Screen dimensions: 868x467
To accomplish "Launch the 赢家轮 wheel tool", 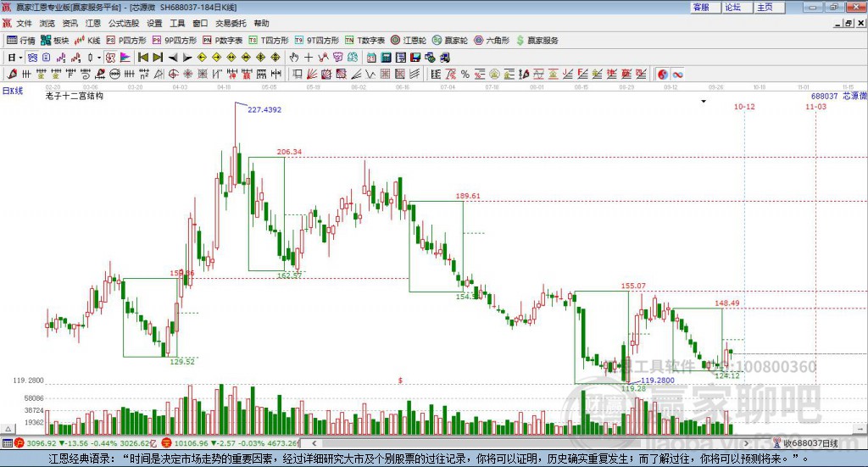I will (449, 41).
